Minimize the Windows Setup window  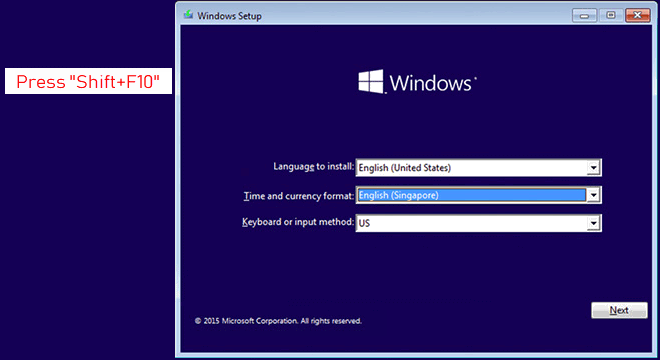coord(584,16)
